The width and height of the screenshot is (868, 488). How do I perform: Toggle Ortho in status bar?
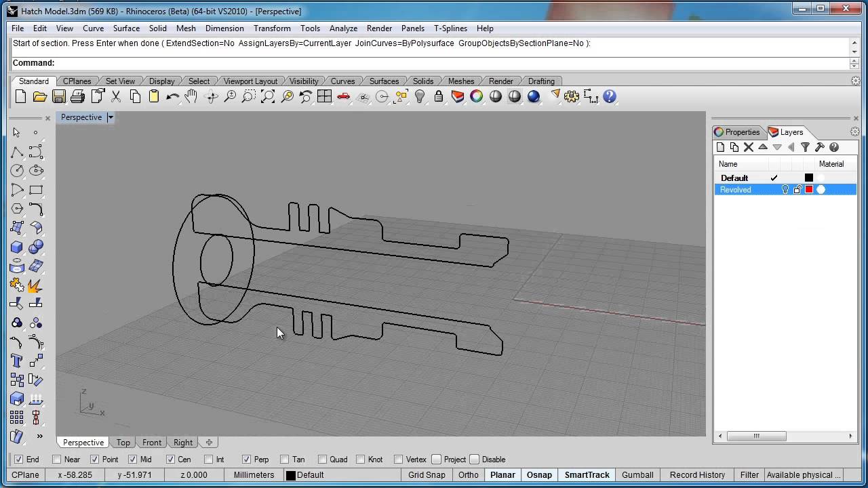pos(468,475)
